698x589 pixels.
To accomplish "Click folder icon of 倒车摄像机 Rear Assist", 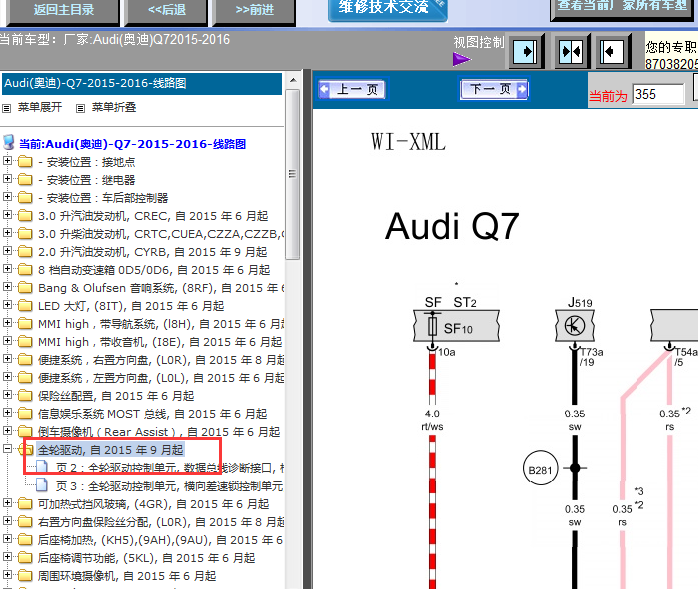I will pyautogui.click(x=25, y=431).
